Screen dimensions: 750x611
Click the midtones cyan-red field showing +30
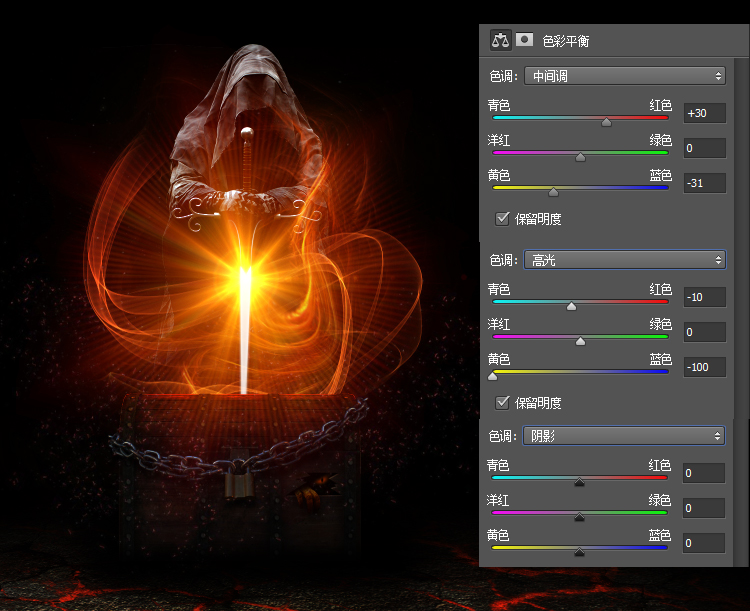point(704,113)
